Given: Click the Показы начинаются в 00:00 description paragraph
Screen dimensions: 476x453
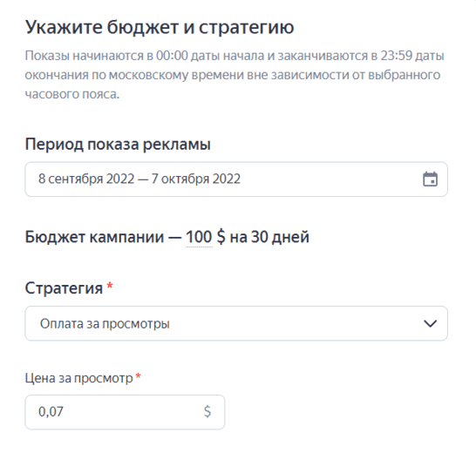Looking at the screenshot, I should [x=235, y=75].
